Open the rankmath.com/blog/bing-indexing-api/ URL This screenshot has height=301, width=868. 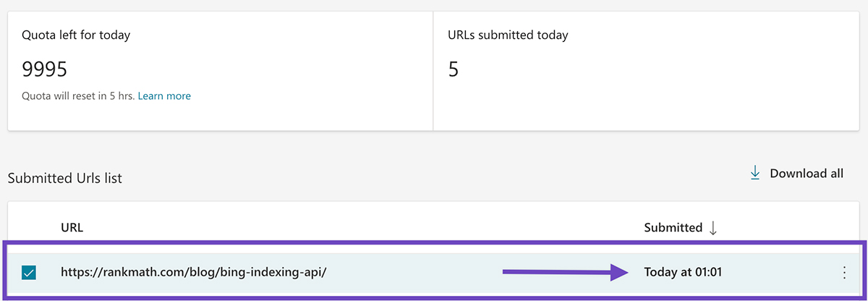click(194, 272)
